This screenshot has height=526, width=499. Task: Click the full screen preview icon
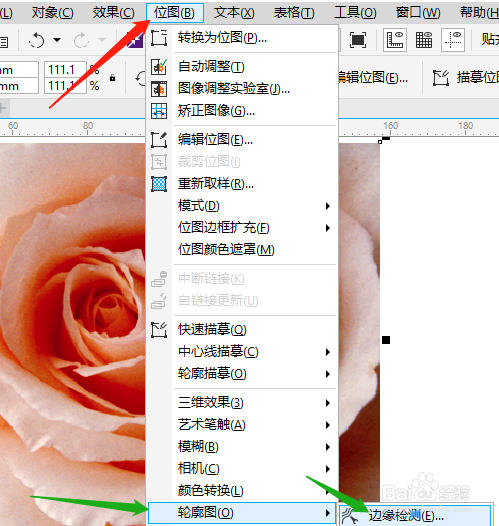pos(358,40)
